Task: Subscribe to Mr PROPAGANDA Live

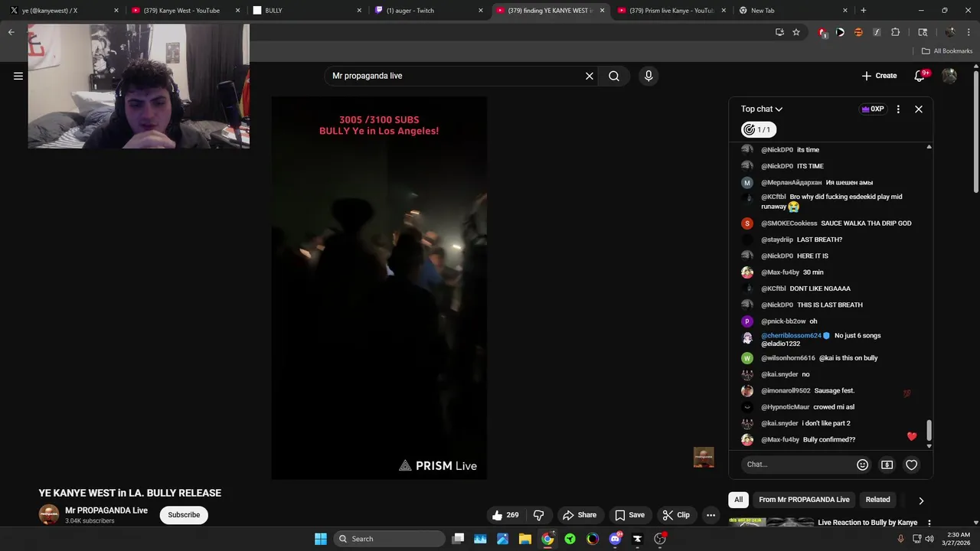Action: 184,515
